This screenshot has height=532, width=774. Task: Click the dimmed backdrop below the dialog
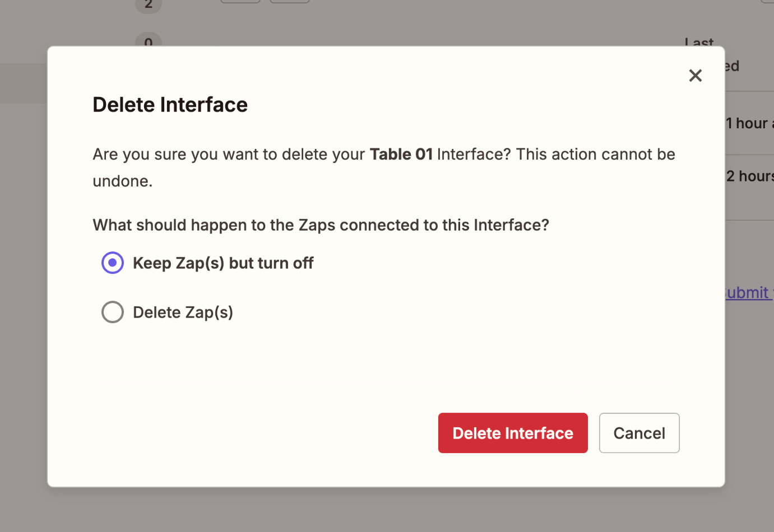pos(387,511)
